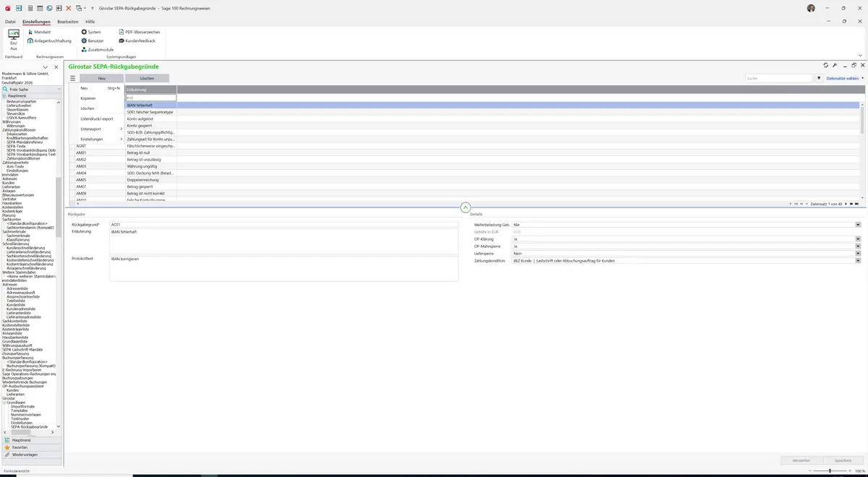This screenshot has height=477, width=868.
Task: Open the Weiterbelastung Geb. dropdown
Action: tap(858, 225)
